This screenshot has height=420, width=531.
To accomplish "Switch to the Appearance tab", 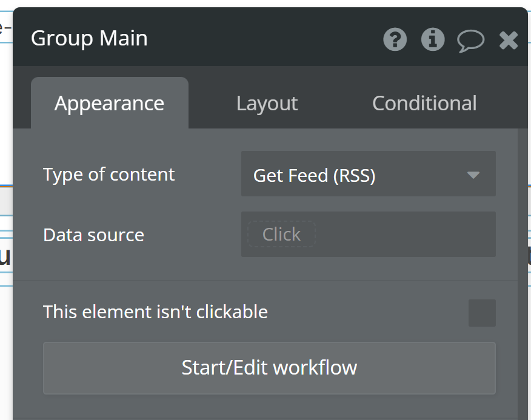I will click(x=109, y=103).
